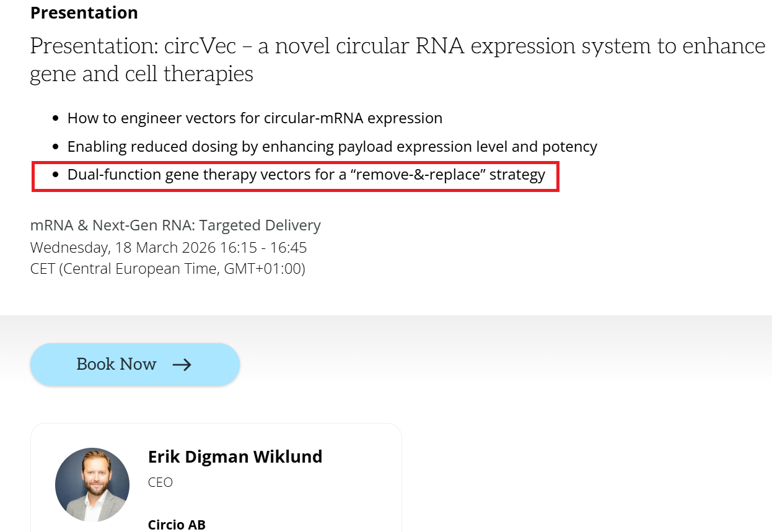Select the "Enabling reduced dosing" bullet text

pyautogui.click(x=332, y=147)
